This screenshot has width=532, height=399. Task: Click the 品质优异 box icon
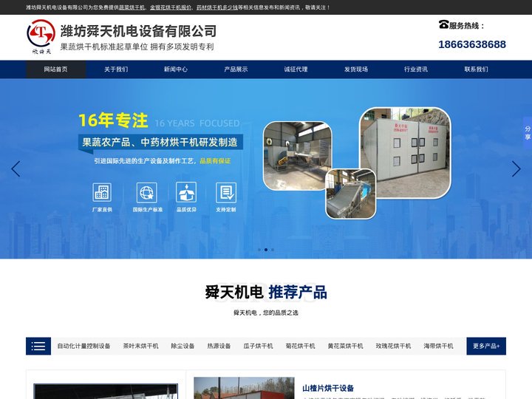pos(186,192)
